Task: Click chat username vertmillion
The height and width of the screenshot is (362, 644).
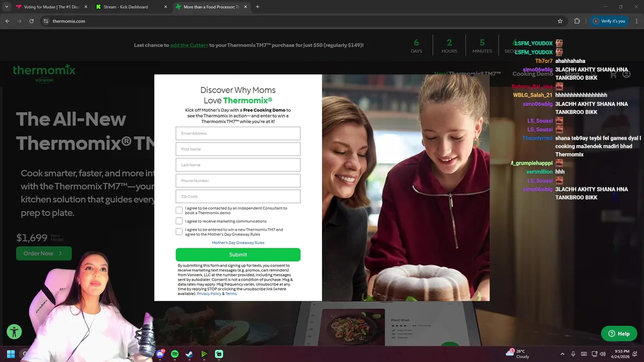Action: [x=539, y=172]
